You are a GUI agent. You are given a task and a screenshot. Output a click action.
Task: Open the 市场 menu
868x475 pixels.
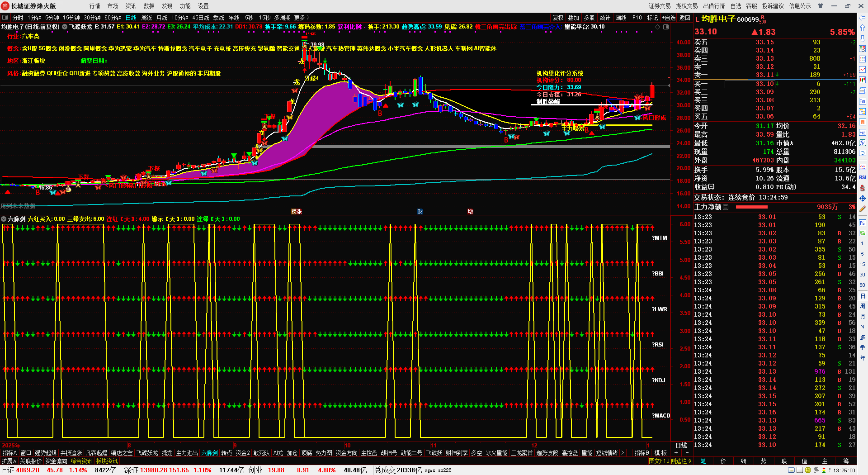click(113, 6)
